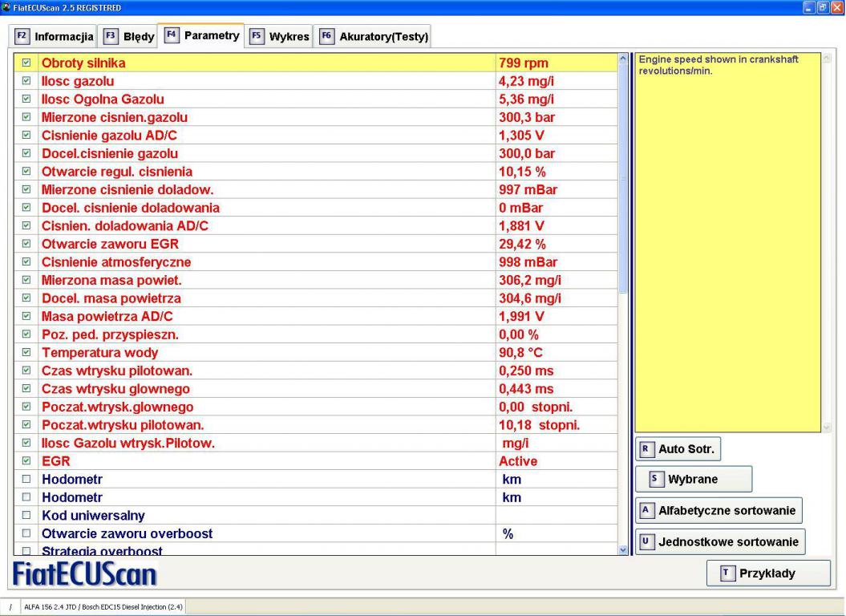Click the FiatECUScan title bar icon
Image resolution: width=846 pixels, height=616 pixels.
(7, 7)
